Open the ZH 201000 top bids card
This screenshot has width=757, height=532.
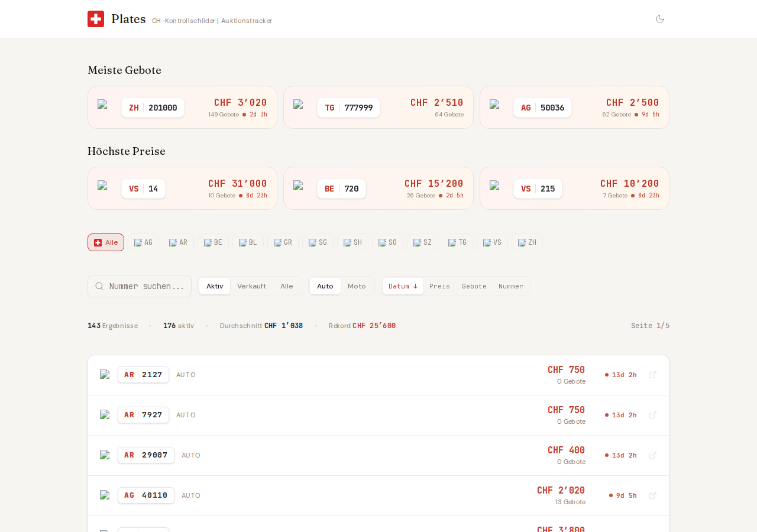tap(182, 108)
